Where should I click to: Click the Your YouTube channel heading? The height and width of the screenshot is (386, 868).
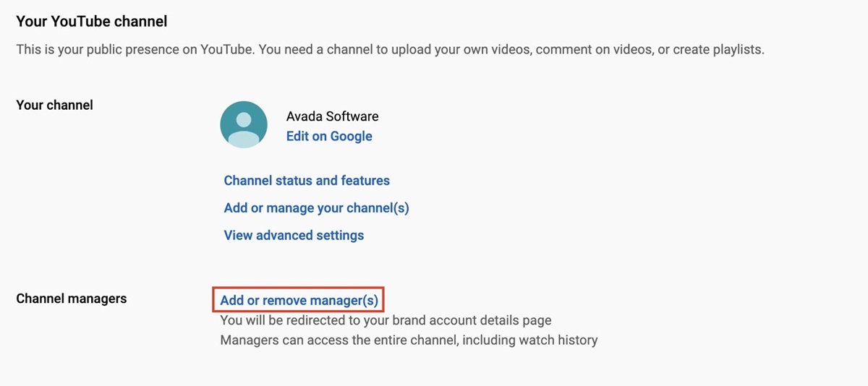tap(91, 22)
